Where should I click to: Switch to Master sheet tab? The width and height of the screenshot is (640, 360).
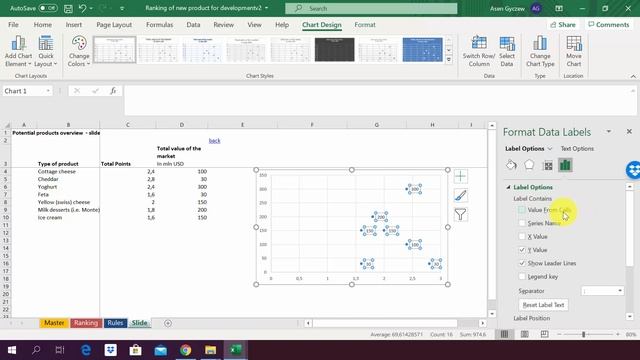click(x=54, y=323)
